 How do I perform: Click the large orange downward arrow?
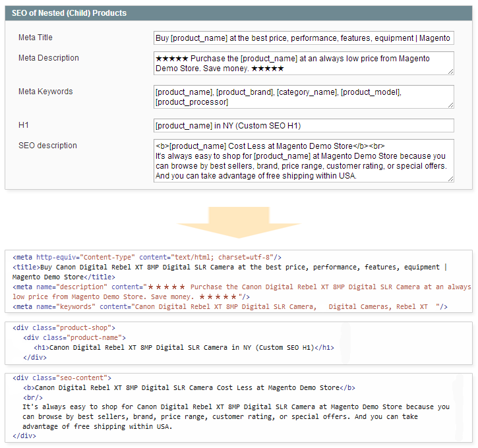click(239, 222)
